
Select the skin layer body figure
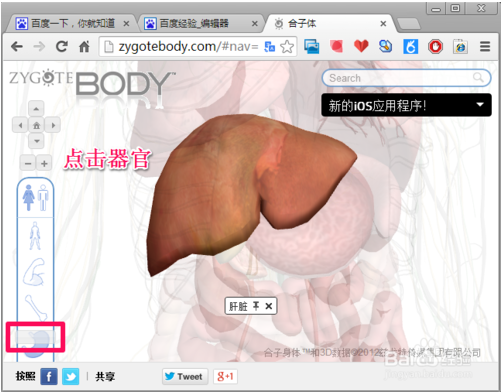point(35,236)
